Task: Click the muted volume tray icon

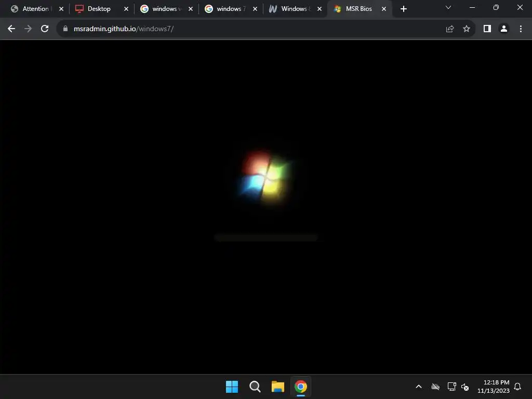Action: point(465,387)
